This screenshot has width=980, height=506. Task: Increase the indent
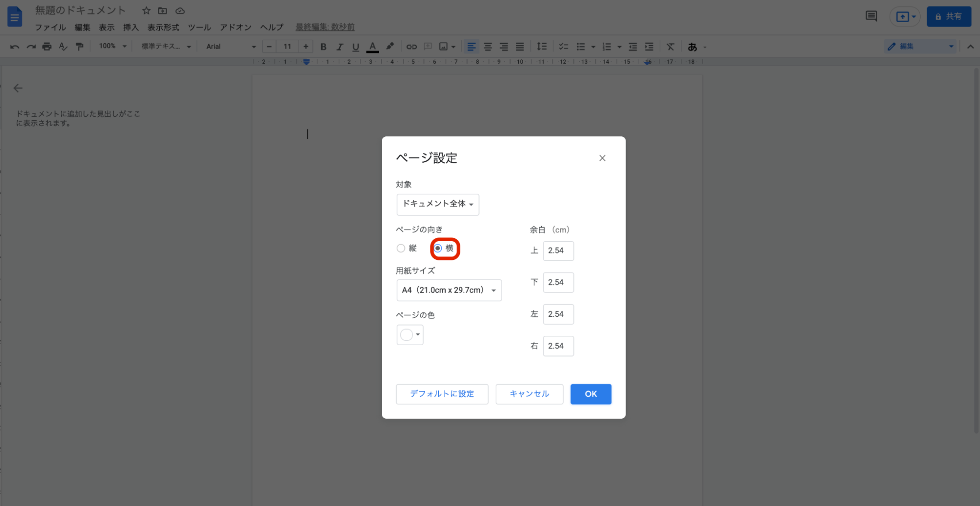pyautogui.click(x=649, y=47)
